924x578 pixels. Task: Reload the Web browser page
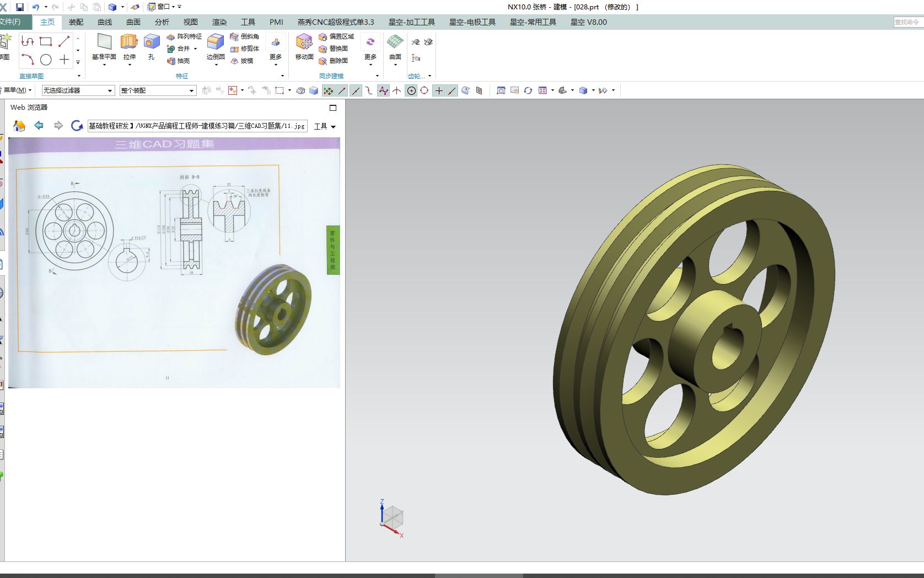point(77,126)
